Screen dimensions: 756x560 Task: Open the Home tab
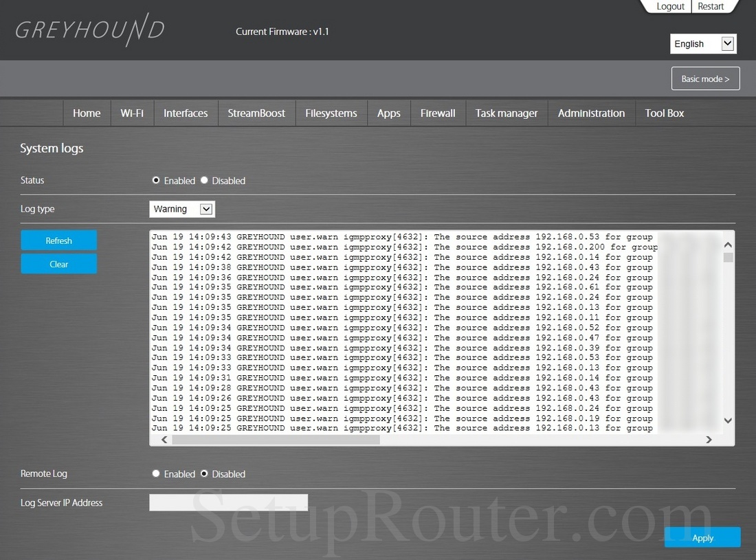pos(87,113)
